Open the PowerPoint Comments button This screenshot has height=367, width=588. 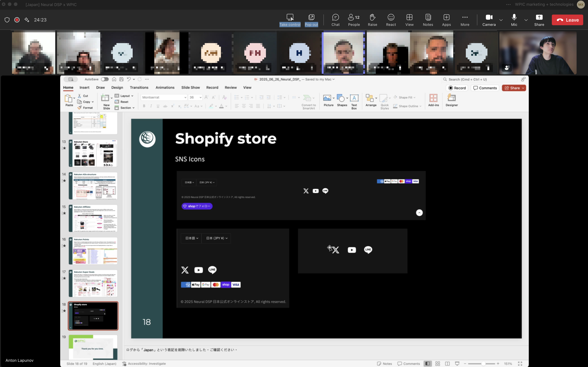485,88
